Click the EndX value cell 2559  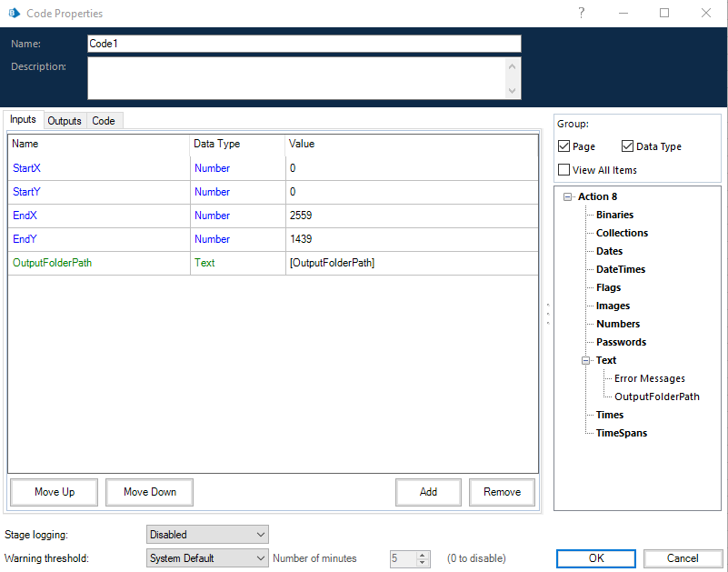pyautogui.click(x=410, y=216)
